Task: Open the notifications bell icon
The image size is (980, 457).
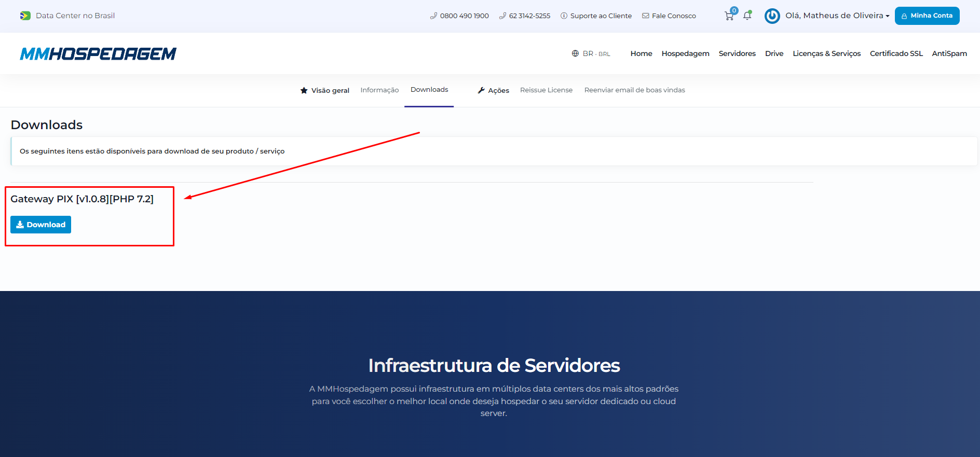Action: point(747,16)
